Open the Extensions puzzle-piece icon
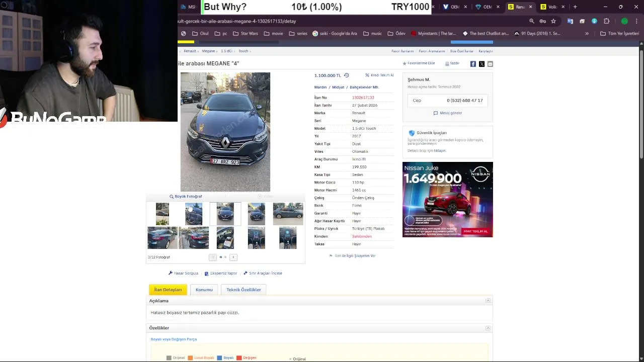 point(606,21)
